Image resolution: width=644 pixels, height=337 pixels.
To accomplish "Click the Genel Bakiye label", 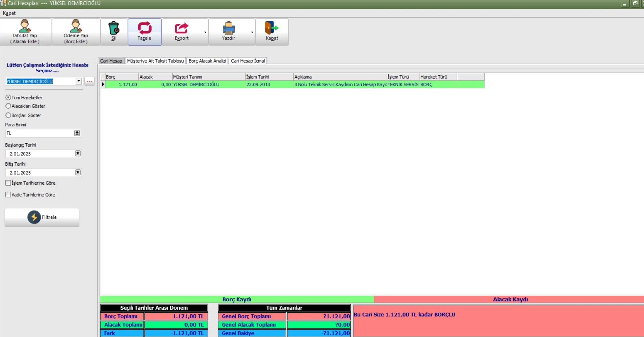I will [252, 333].
